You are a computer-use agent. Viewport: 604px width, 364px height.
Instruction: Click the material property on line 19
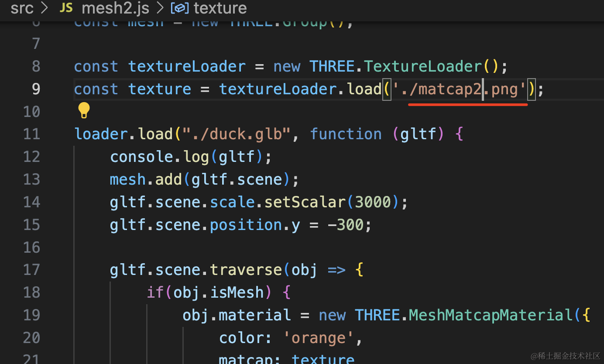click(255, 316)
